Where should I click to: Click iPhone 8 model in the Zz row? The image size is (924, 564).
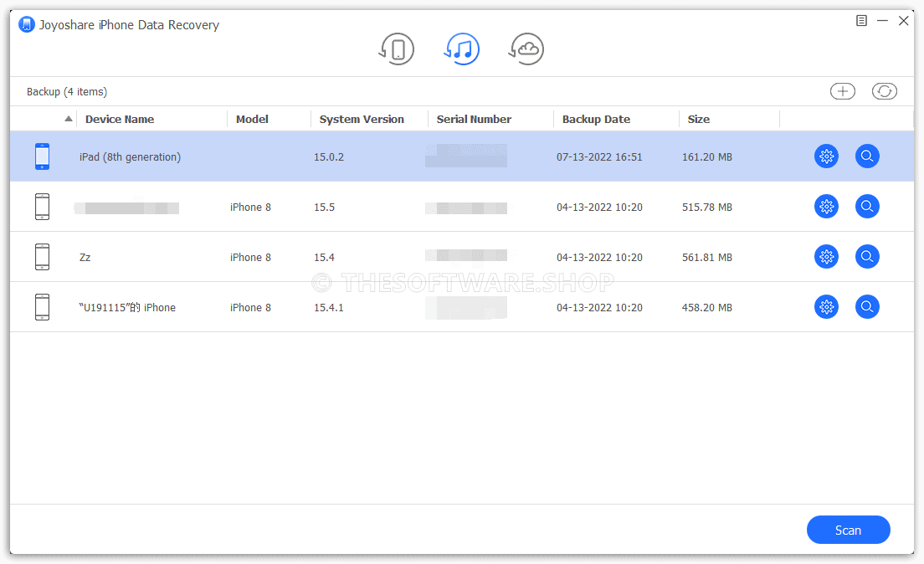pos(250,258)
